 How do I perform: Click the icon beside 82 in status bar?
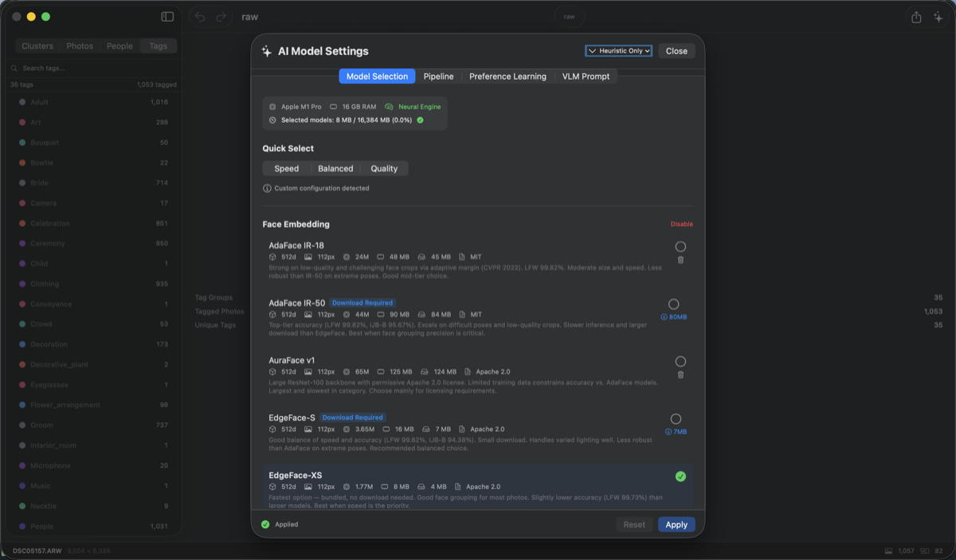click(925, 551)
